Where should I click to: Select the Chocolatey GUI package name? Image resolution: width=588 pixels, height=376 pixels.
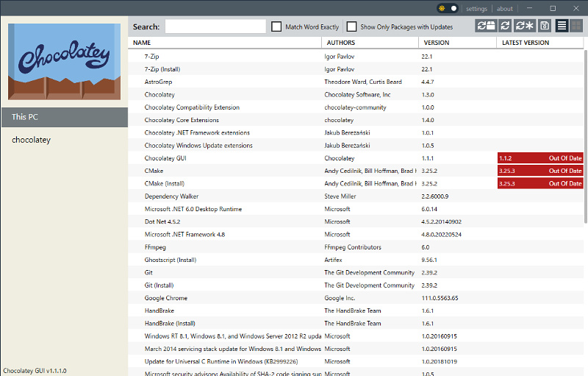pos(165,158)
